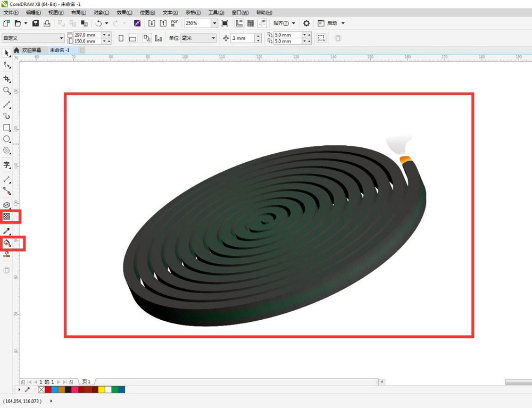Screen dimensions: 532x408
Task: Expand the 自定义 page size dropdown
Action: pos(62,38)
